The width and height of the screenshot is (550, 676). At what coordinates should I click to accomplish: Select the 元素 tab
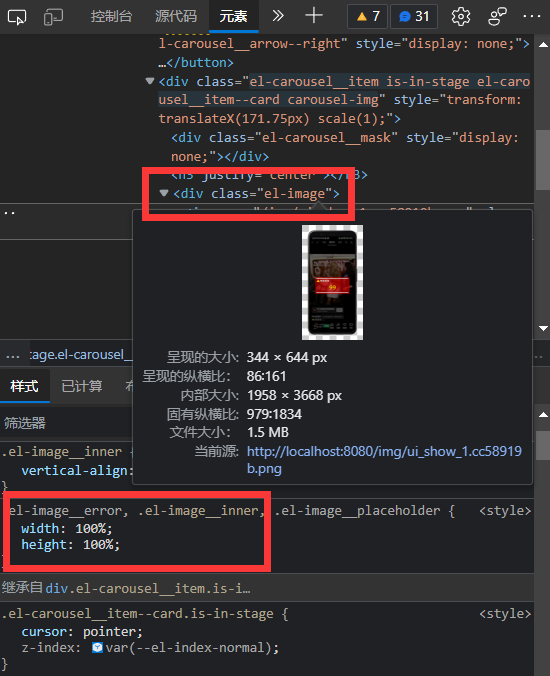(234, 16)
